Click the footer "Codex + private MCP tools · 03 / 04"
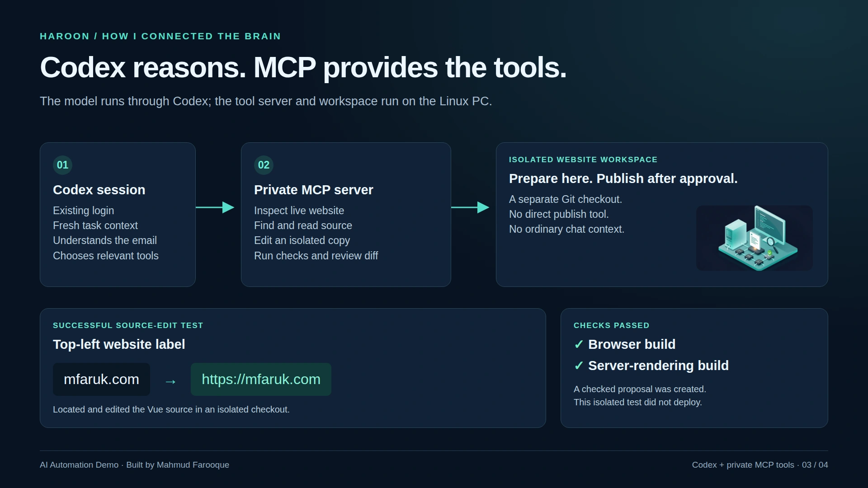Viewport: 868px width, 488px height. pyautogui.click(x=760, y=465)
